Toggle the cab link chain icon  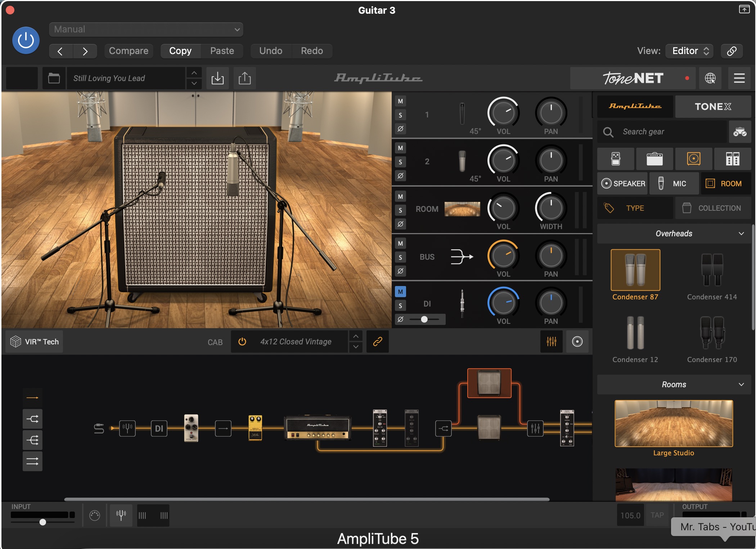click(377, 342)
